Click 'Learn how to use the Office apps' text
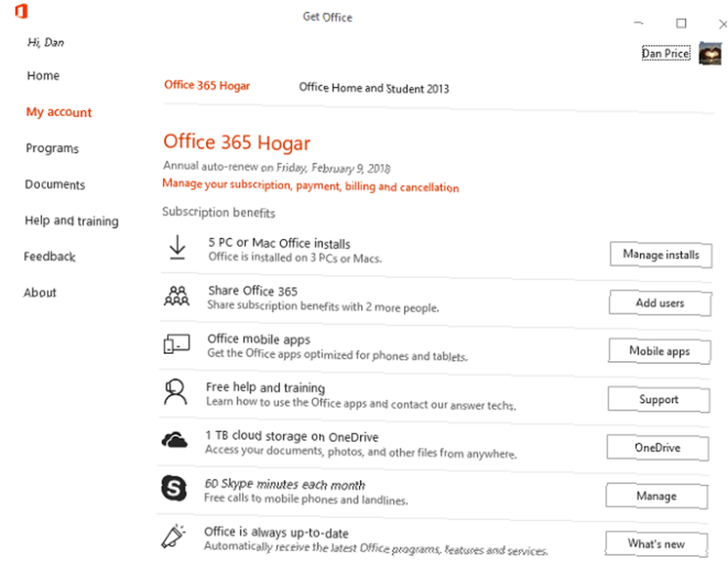Screen dimensions: 728x563 point(361,403)
